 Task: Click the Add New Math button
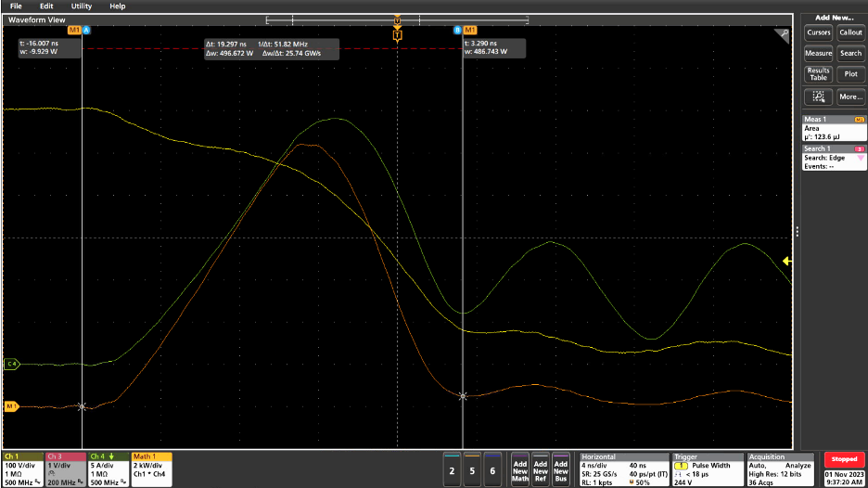[x=520, y=469]
